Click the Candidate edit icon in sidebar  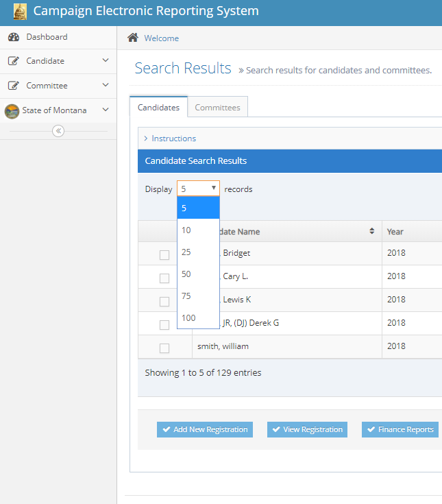click(14, 62)
